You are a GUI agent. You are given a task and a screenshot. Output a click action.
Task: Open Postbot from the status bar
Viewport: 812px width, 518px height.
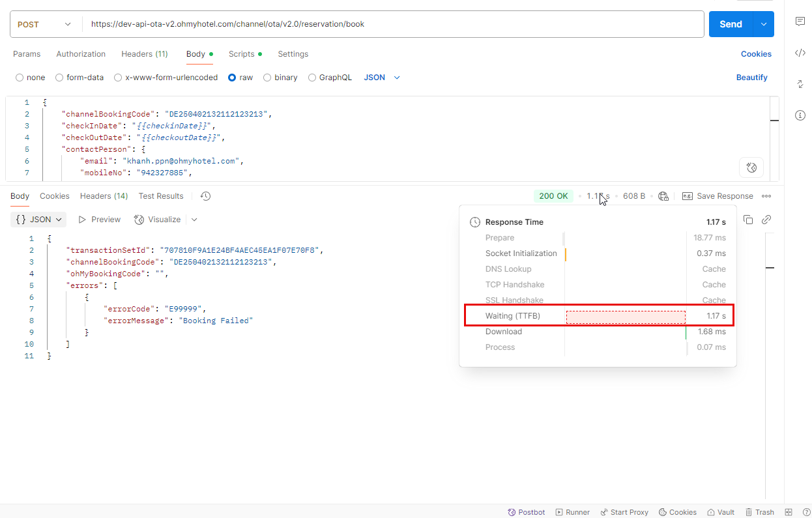[x=527, y=512]
